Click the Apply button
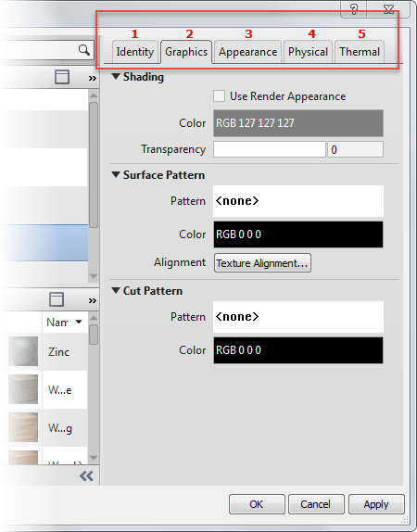The image size is (417, 532). (x=376, y=504)
